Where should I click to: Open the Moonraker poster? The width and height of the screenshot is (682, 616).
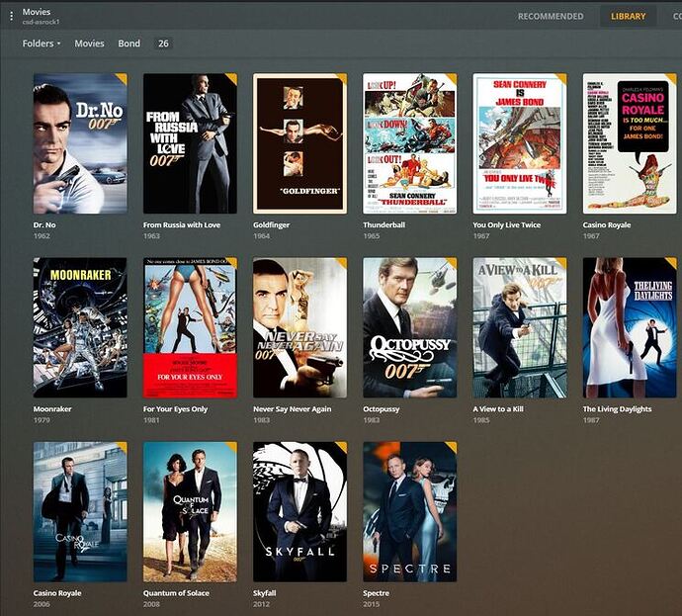(80, 327)
